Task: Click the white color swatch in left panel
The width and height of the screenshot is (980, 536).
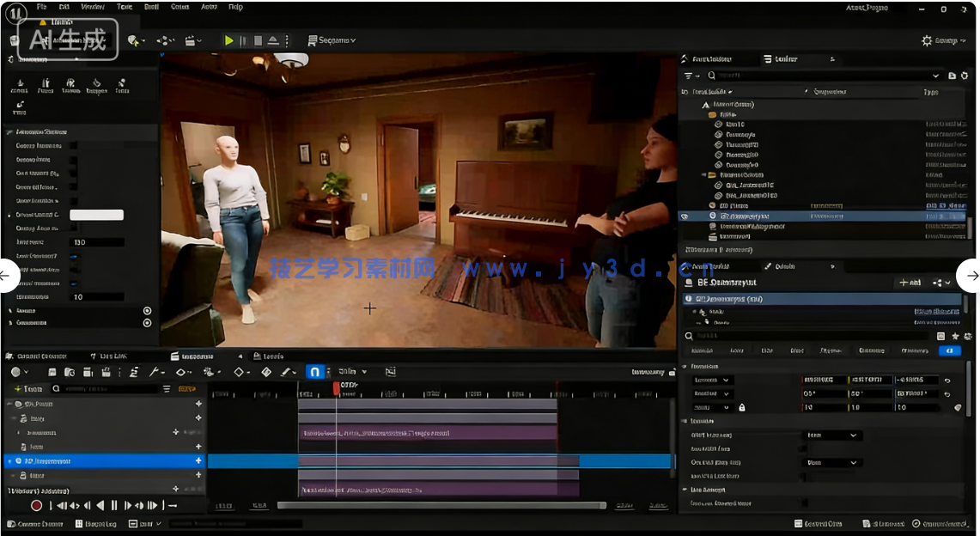Action: coord(96,215)
